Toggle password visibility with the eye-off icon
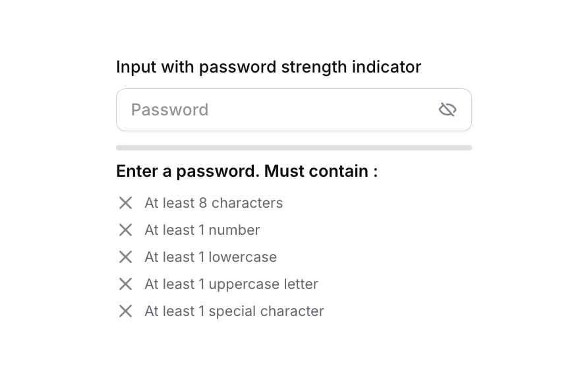Screen dimensions: 588x376 pos(448,110)
